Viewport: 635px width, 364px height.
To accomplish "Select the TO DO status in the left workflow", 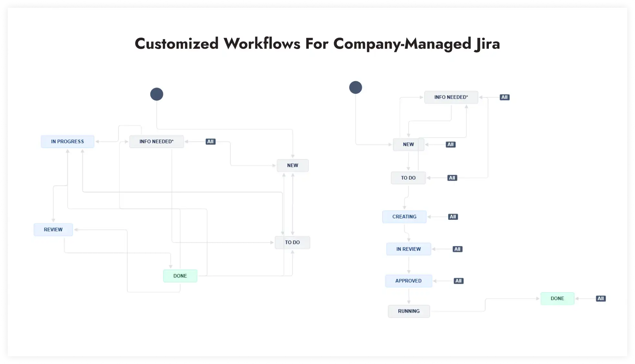I will (x=292, y=243).
